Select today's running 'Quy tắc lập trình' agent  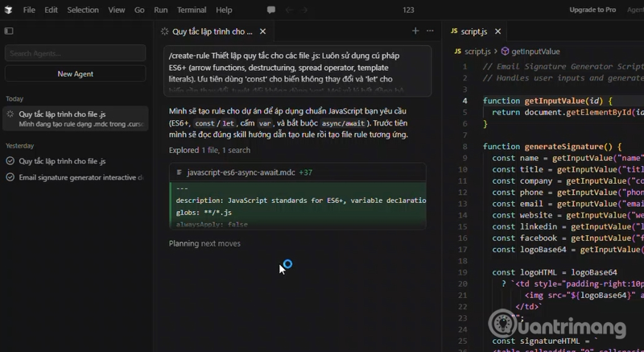point(76,118)
